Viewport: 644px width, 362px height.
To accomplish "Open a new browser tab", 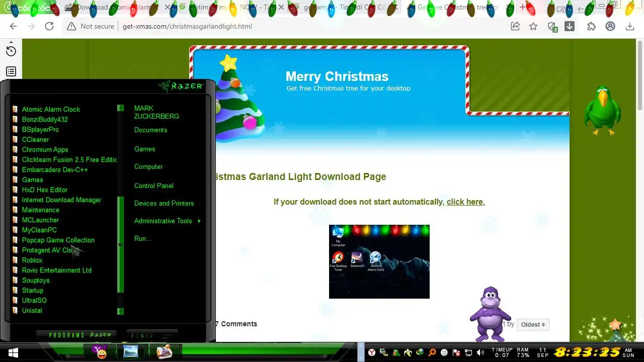I will [x=523, y=8].
